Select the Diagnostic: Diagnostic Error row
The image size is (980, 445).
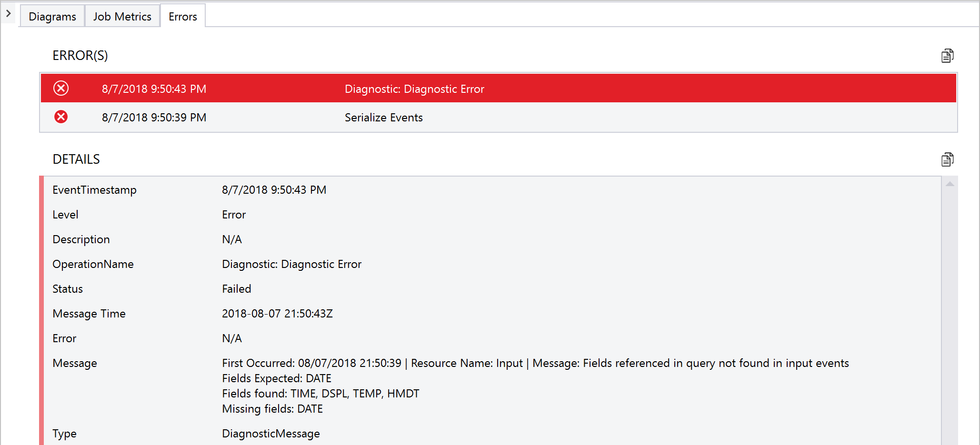(x=414, y=89)
